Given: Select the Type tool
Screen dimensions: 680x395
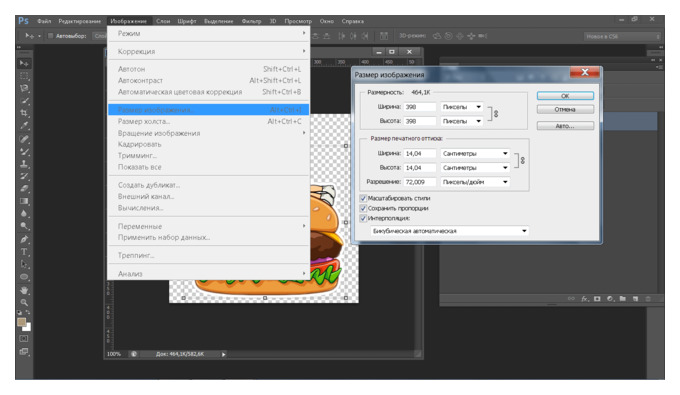Looking at the screenshot, I should click(24, 252).
